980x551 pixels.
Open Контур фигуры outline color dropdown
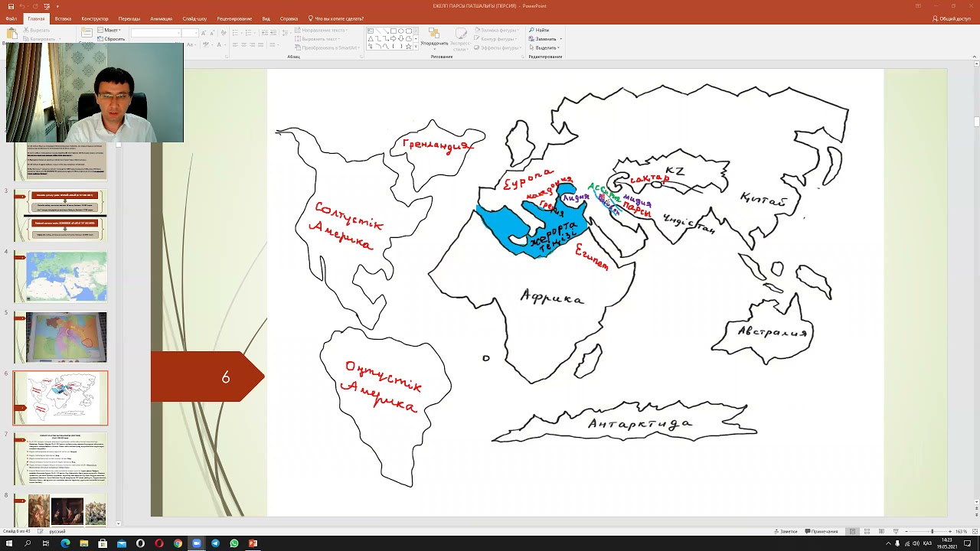pos(497,39)
